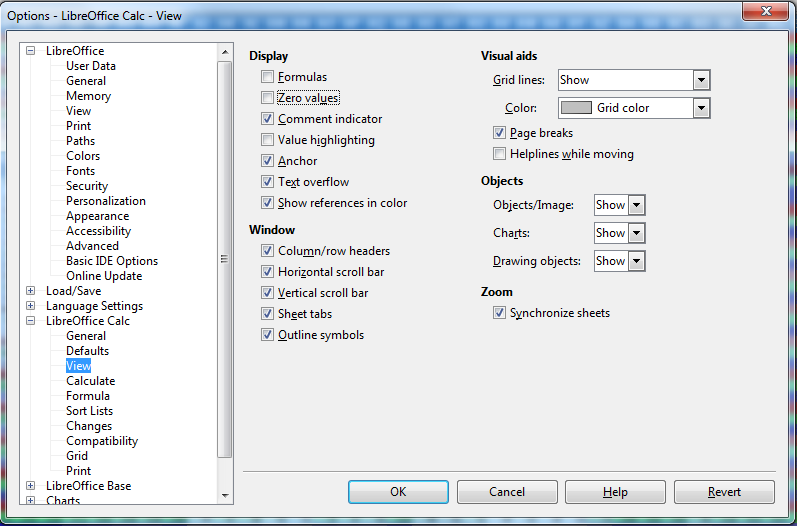Enable Helplines while moving
This screenshot has width=797, height=526.
(499, 154)
